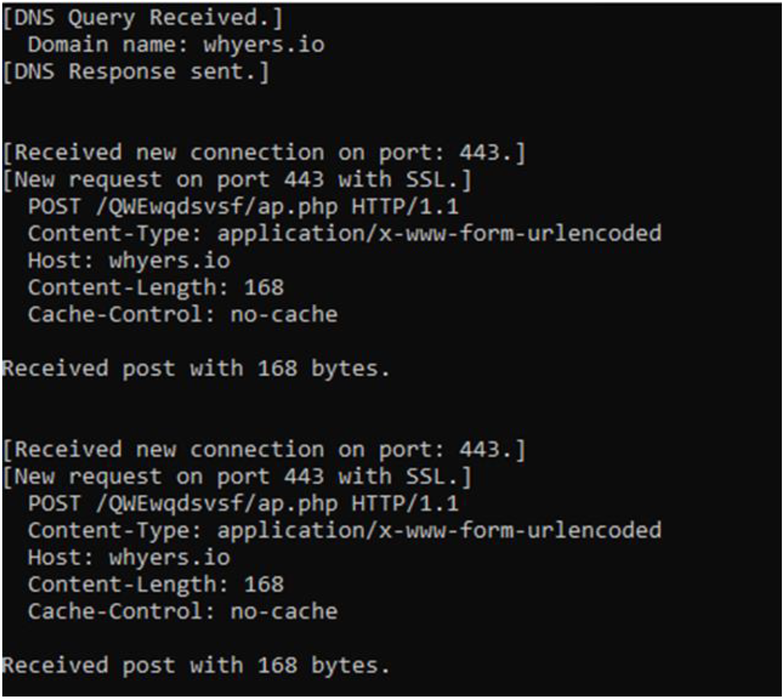Click the second Host: whyers.io header
783x700 pixels.
point(129,557)
